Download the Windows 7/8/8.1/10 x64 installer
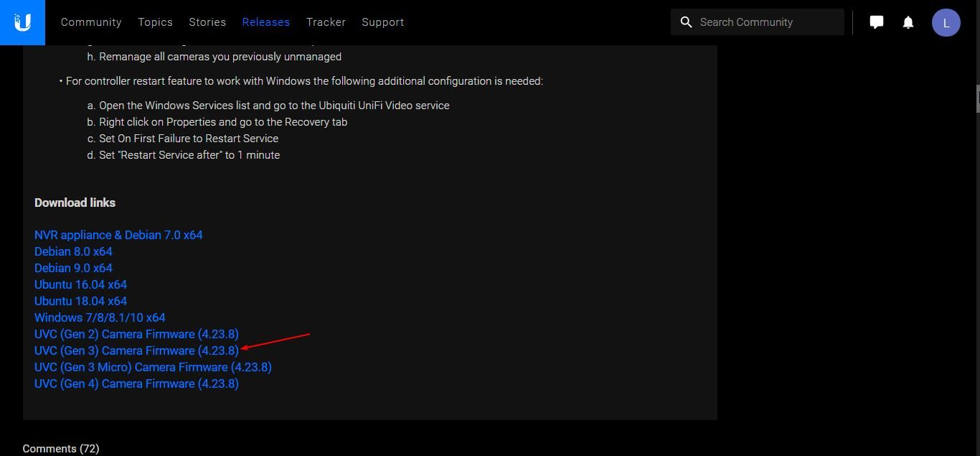This screenshot has height=456, width=980. coord(100,317)
